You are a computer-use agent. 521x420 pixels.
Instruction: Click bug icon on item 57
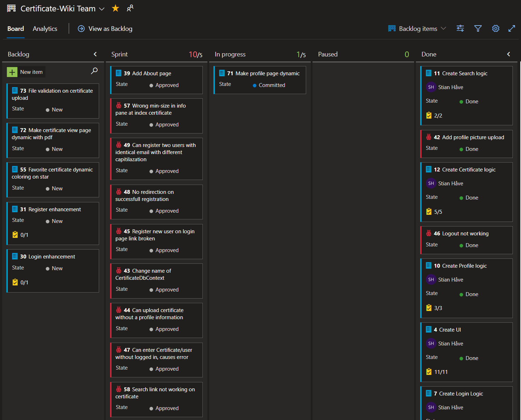[x=119, y=105]
